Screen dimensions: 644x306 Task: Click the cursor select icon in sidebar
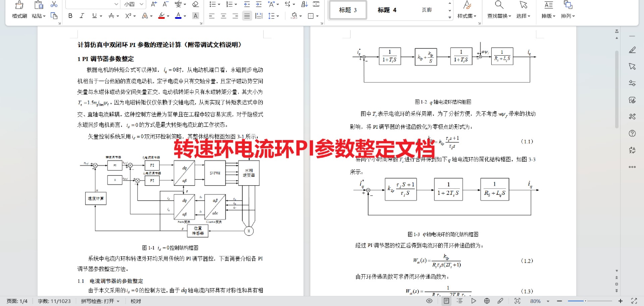[x=632, y=66]
